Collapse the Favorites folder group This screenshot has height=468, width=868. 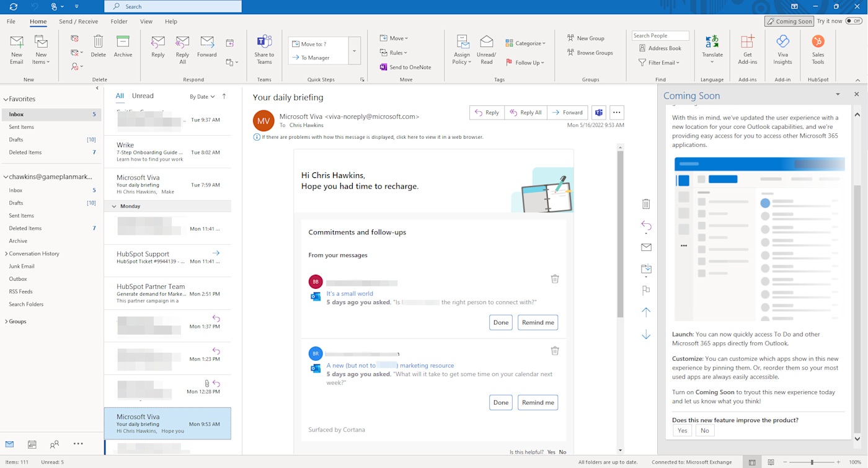[6, 99]
